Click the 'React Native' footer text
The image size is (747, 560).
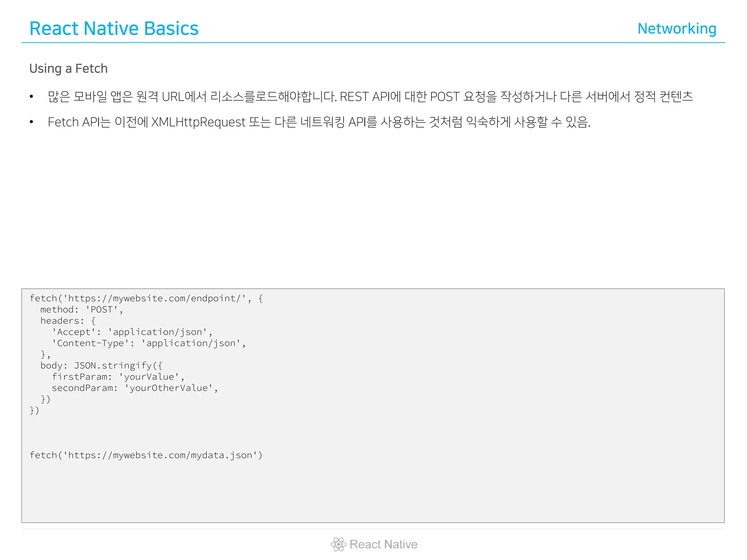[x=383, y=544]
